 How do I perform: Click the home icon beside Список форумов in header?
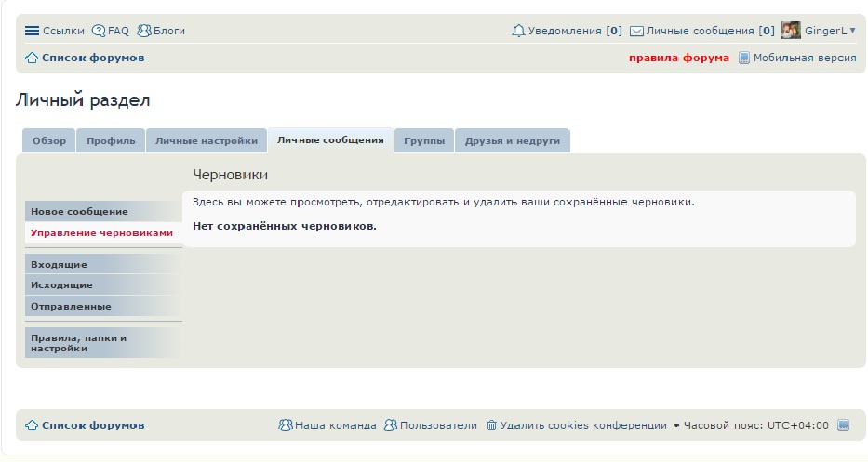point(32,58)
